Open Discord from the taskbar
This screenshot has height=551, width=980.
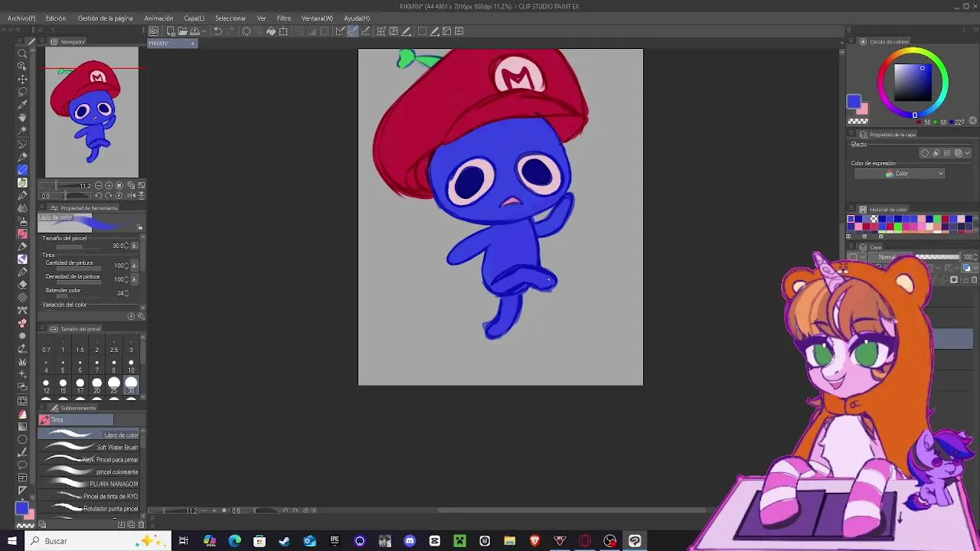tap(410, 541)
